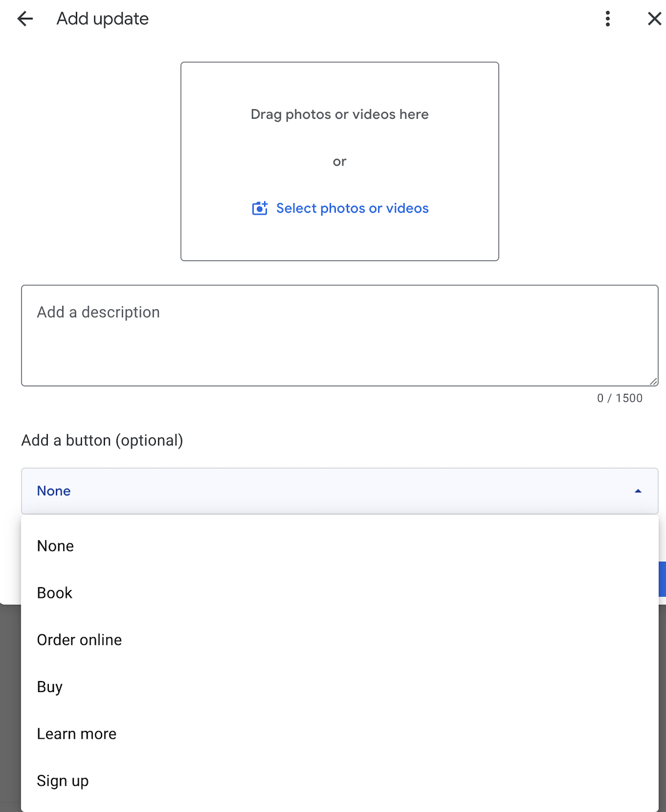Click the 0 / 1500 character counter
The width and height of the screenshot is (666, 812).
point(620,398)
